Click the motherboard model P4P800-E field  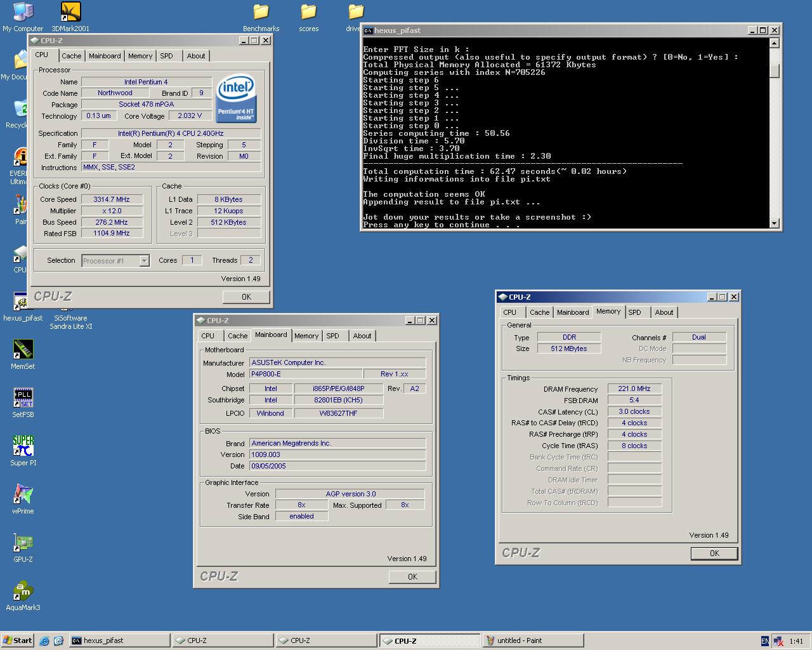(306, 374)
